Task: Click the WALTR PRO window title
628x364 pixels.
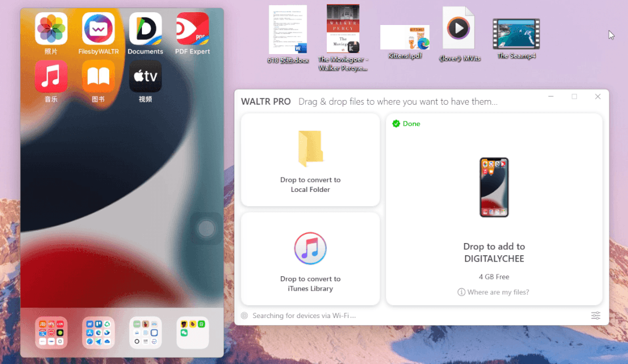Action: (x=266, y=102)
